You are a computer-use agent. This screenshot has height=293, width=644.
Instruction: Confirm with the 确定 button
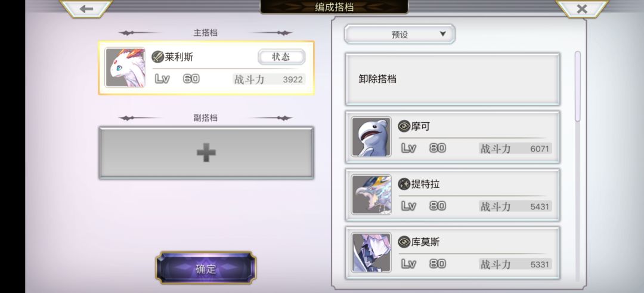tap(206, 268)
